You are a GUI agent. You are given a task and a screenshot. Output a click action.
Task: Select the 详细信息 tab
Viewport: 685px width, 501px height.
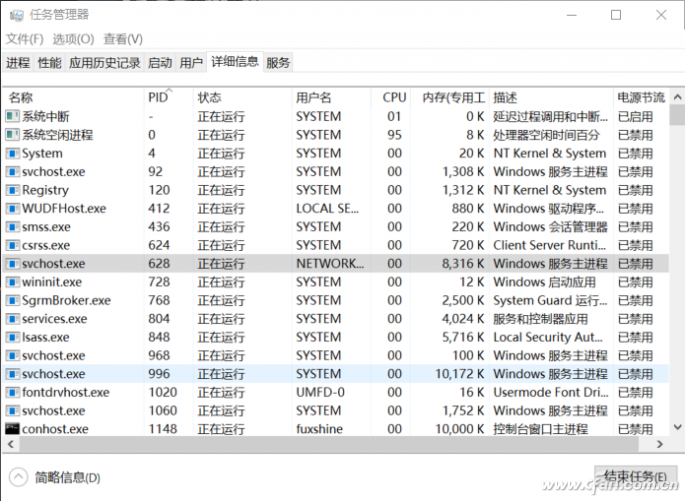[235, 62]
